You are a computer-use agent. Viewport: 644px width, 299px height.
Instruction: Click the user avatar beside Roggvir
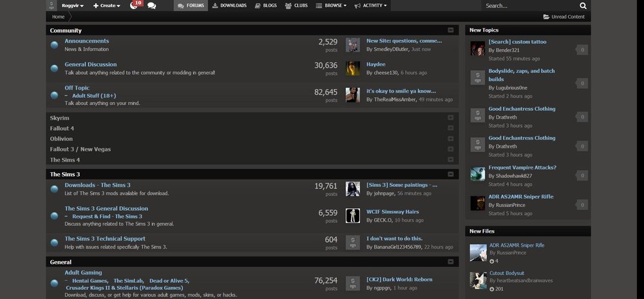pos(52,5)
